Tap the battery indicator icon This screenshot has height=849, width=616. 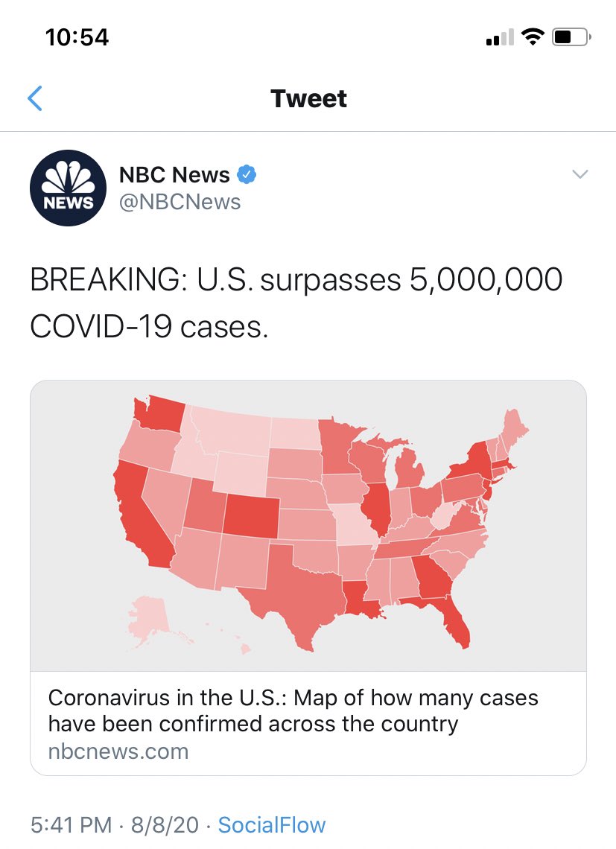click(x=571, y=36)
